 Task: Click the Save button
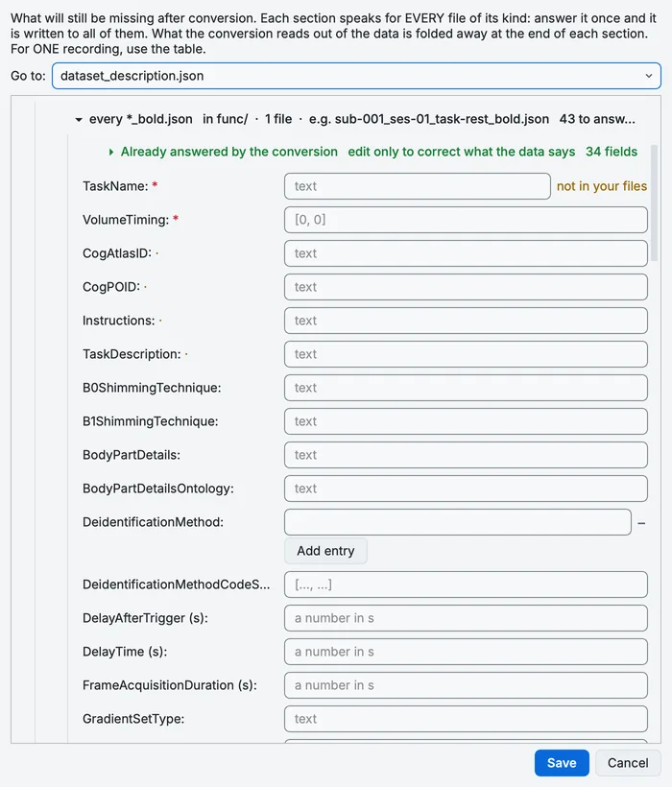tap(562, 763)
